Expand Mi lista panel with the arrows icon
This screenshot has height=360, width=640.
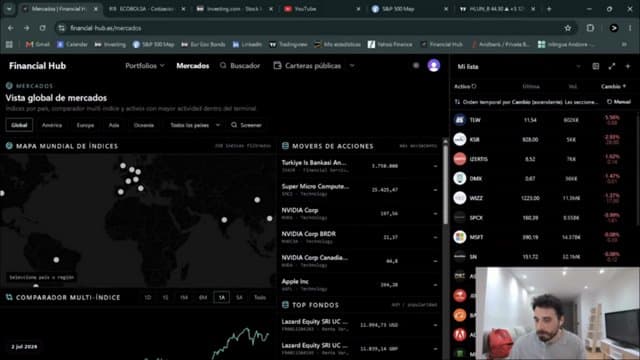611,66
